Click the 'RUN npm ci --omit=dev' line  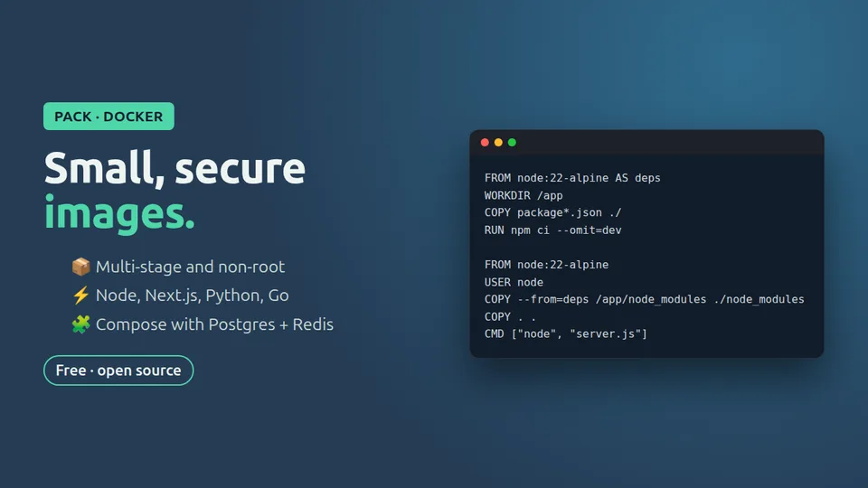(553, 230)
